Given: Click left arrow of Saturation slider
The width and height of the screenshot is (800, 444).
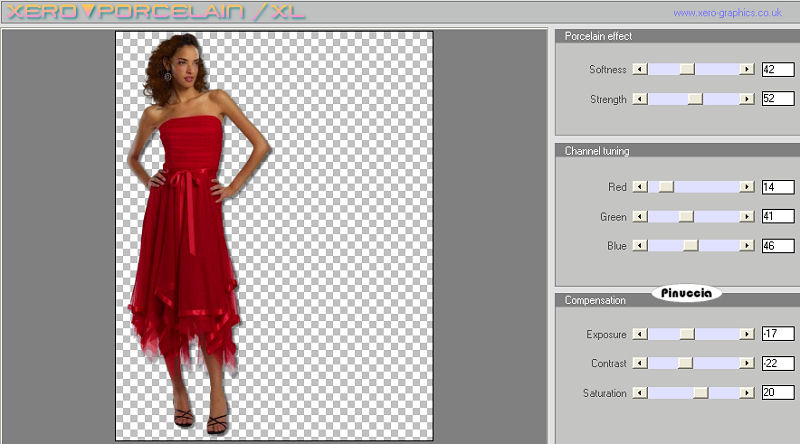Looking at the screenshot, I should click(640, 392).
